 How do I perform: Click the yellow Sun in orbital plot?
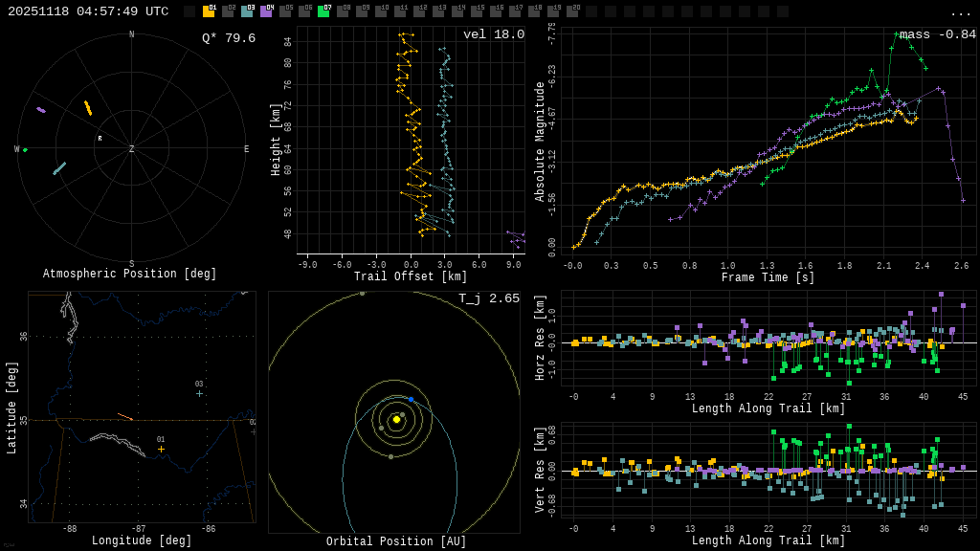click(396, 419)
